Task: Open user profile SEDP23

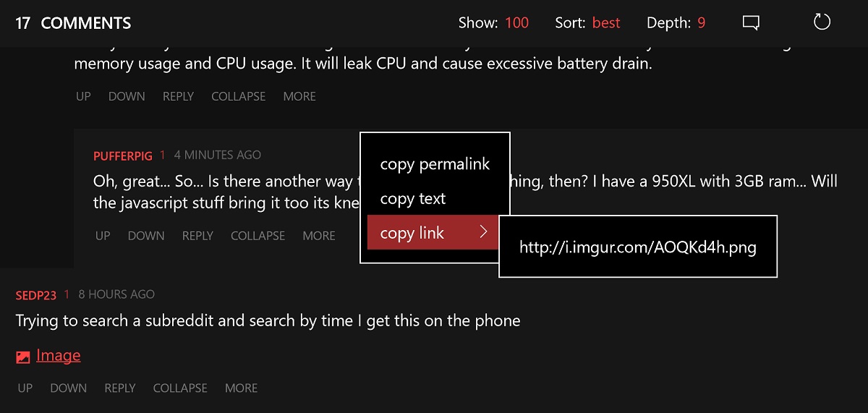Action: coord(35,294)
